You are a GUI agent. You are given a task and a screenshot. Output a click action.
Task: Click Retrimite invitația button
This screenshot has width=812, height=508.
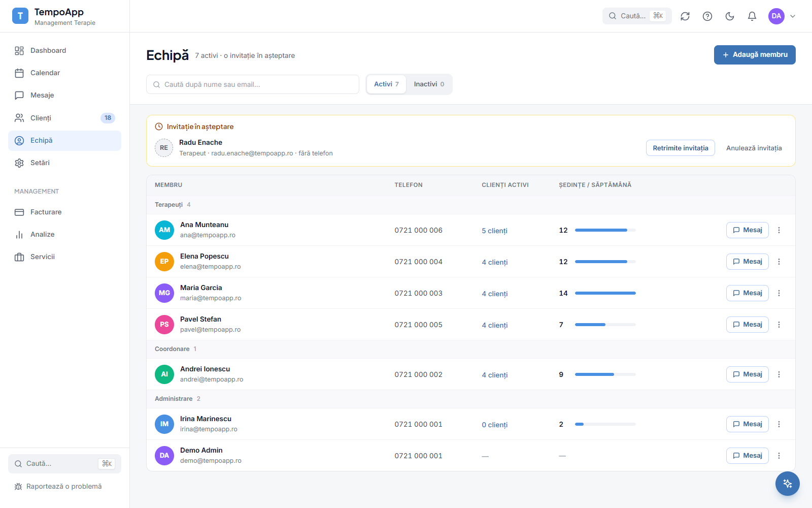click(x=680, y=148)
